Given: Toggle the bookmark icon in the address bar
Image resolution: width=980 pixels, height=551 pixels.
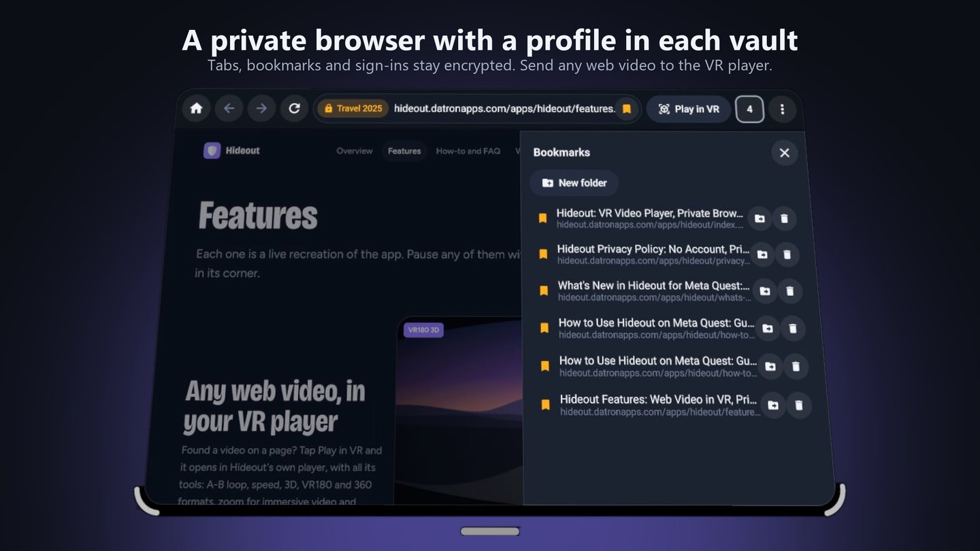Looking at the screenshot, I should coord(627,109).
